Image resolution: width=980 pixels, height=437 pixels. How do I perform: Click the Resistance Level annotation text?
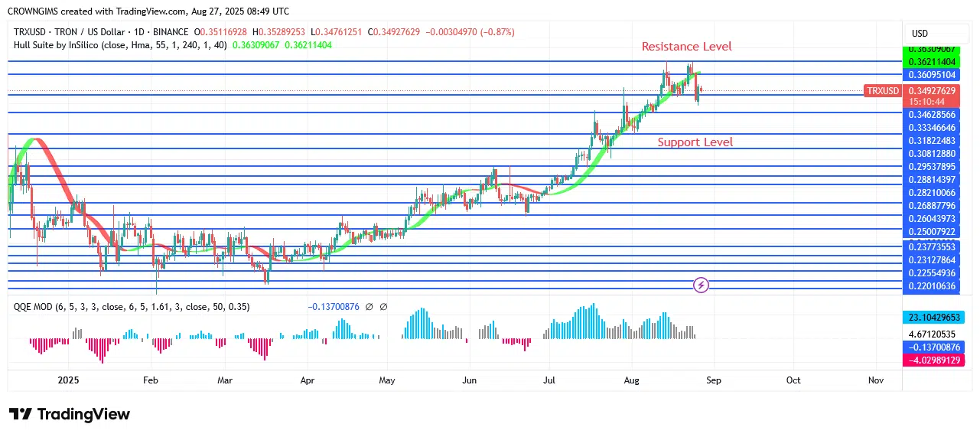click(686, 47)
